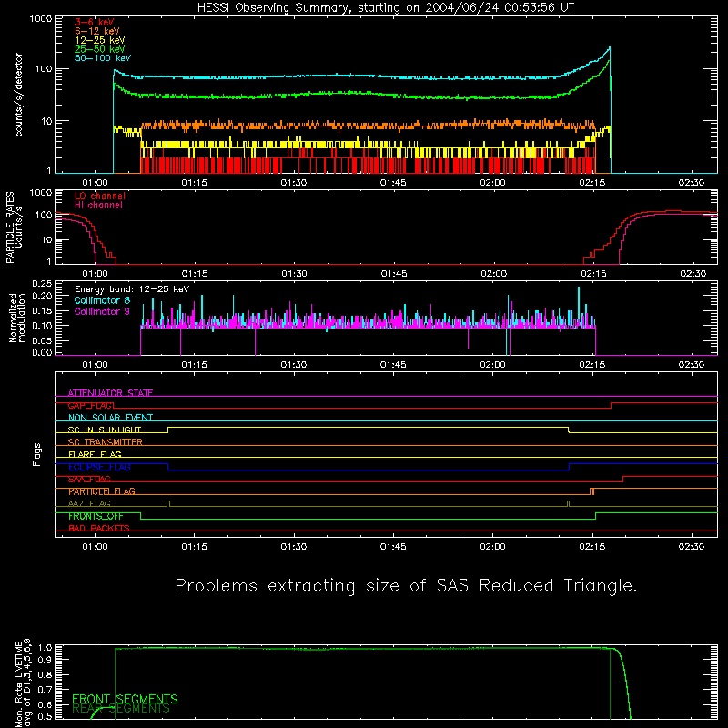Click the green FRONTS_OFF label
Viewport: 728px width, 728px height.
(96, 516)
